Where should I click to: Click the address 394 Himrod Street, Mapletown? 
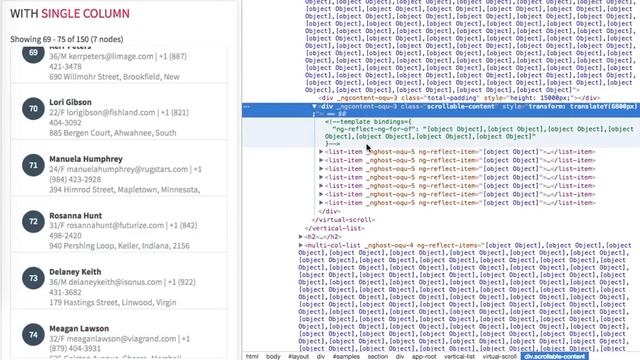tap(124, 189)
